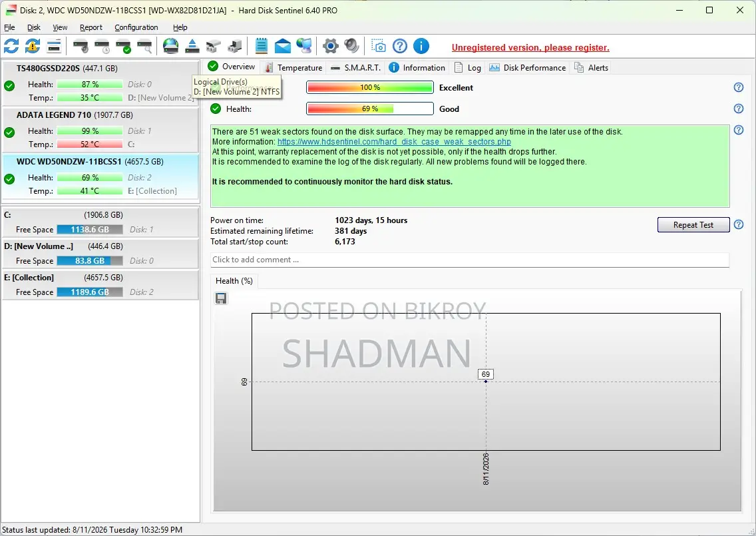Viewport: 756px width, 536px height.
Task: Click the disk panel layout icon
Action: [x=54, y=47]
